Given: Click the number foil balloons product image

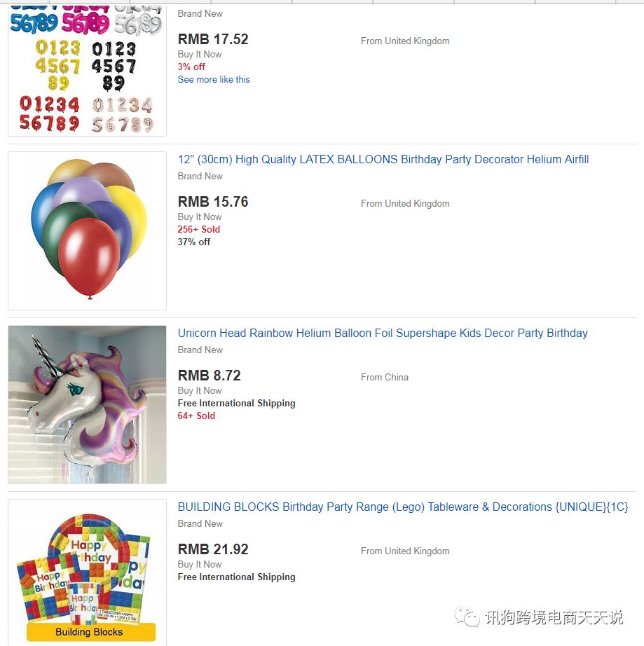Looking at the screenshot, I should [x=87, y=70].
